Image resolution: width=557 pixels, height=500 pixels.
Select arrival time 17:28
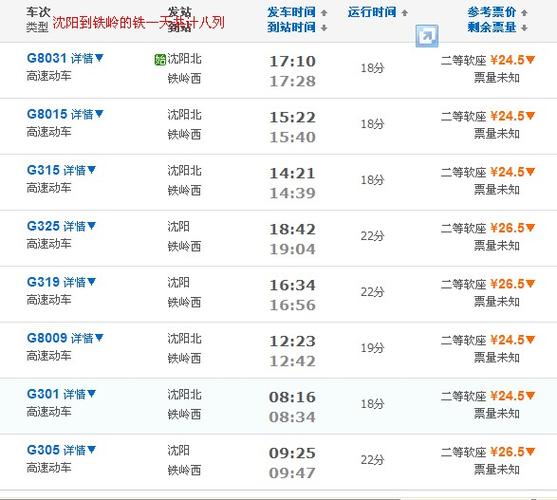(292, 81)
